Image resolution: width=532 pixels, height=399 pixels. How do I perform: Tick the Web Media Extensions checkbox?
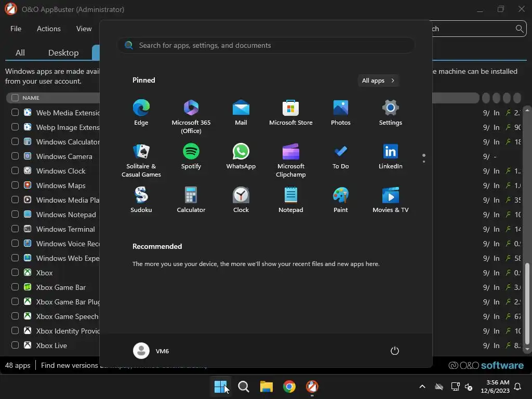click(15, 112)
